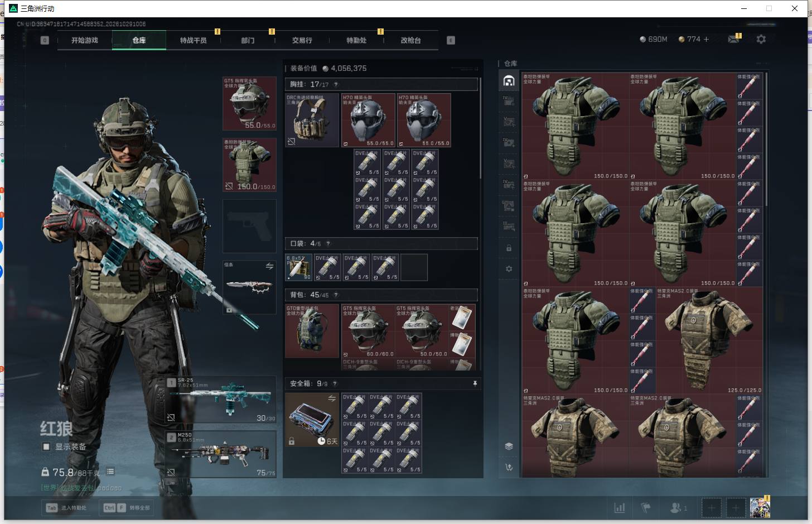Click the stacked layers icon in the warehouse sidebar

[x=509, y=446]
